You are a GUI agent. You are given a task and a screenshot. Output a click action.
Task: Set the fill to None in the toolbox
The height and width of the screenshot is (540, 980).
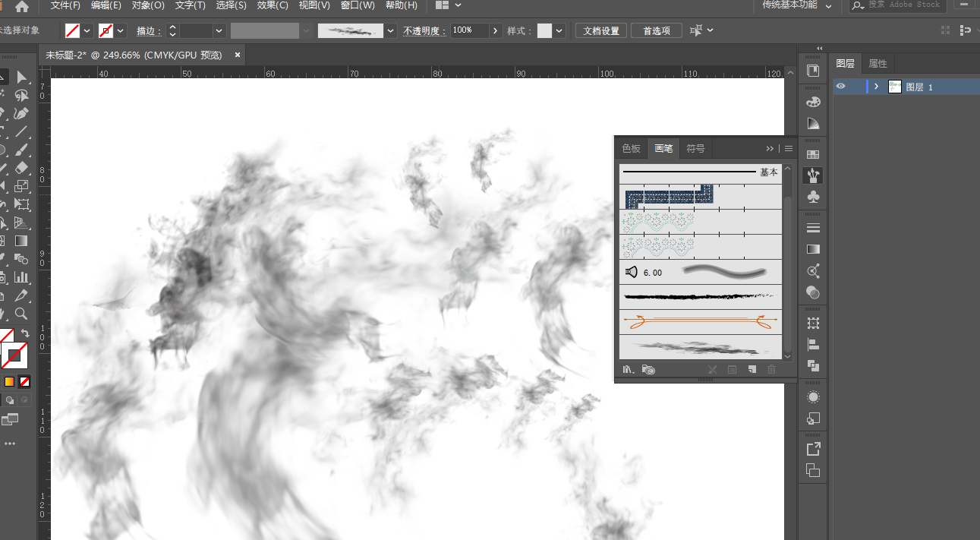tap(25, 381)
